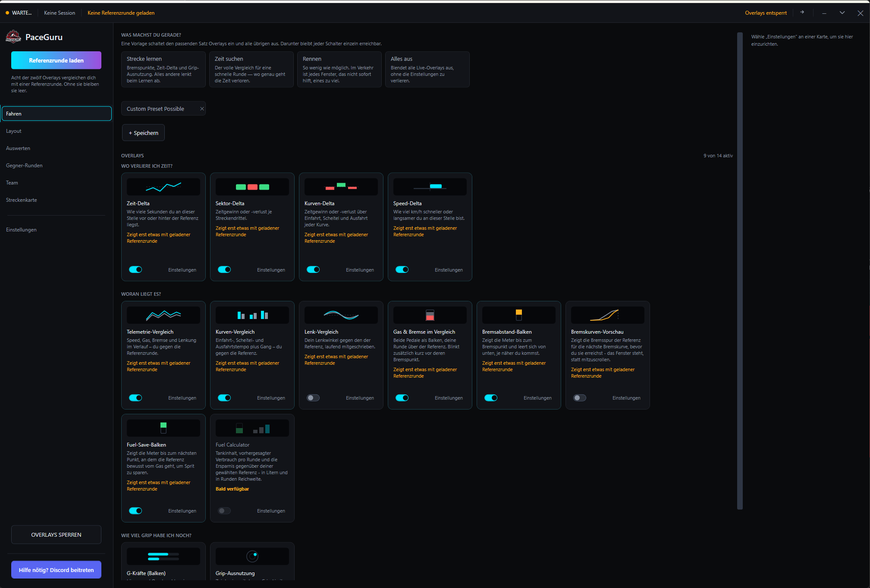Click the Kurven-Delta bars preview icon

[x=341, y=187]
